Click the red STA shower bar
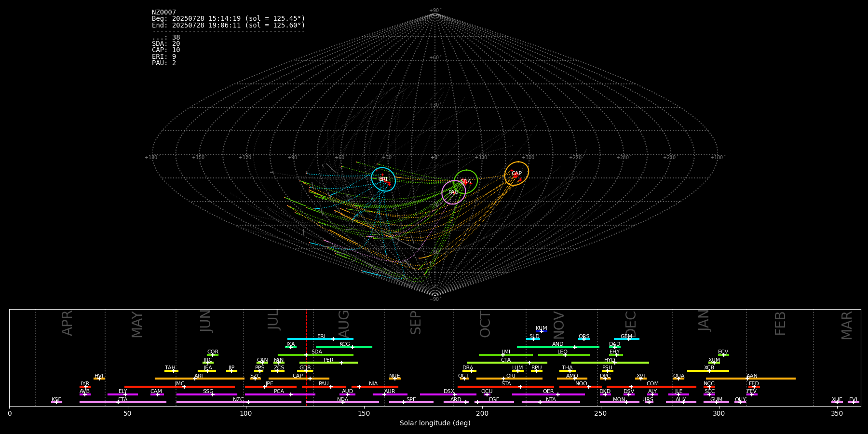This screenshot has width=868, height=434. [x=506, y=387]
